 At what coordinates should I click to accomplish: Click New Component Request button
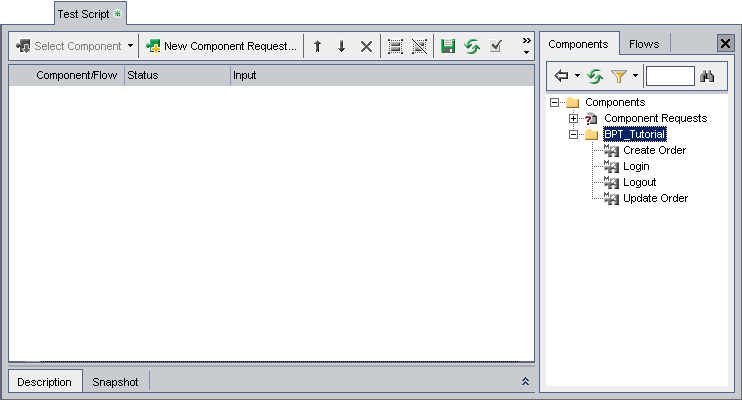point(222,46)
